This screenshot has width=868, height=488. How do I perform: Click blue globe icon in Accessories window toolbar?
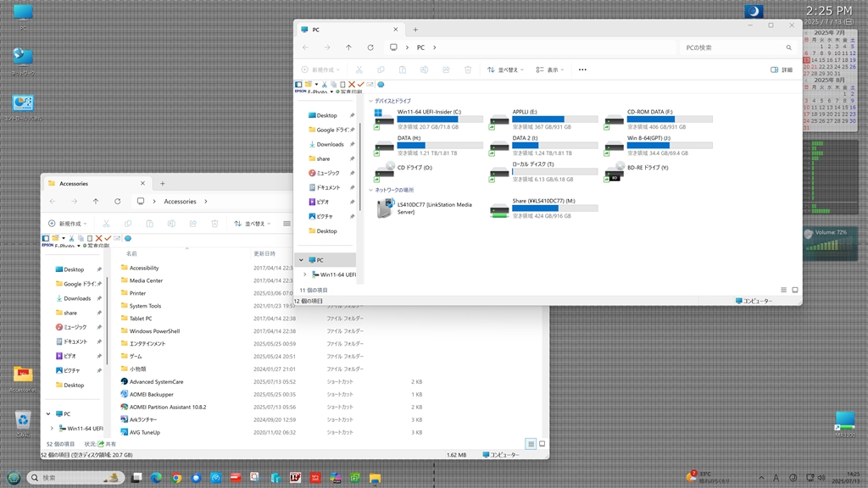[x=128, y=238]
